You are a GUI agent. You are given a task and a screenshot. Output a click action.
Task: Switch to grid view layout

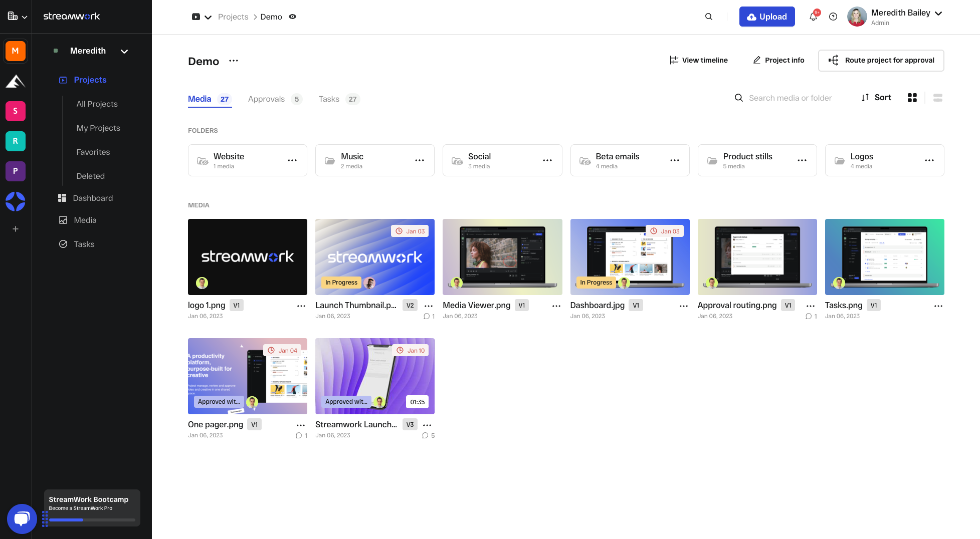(912, 98)
